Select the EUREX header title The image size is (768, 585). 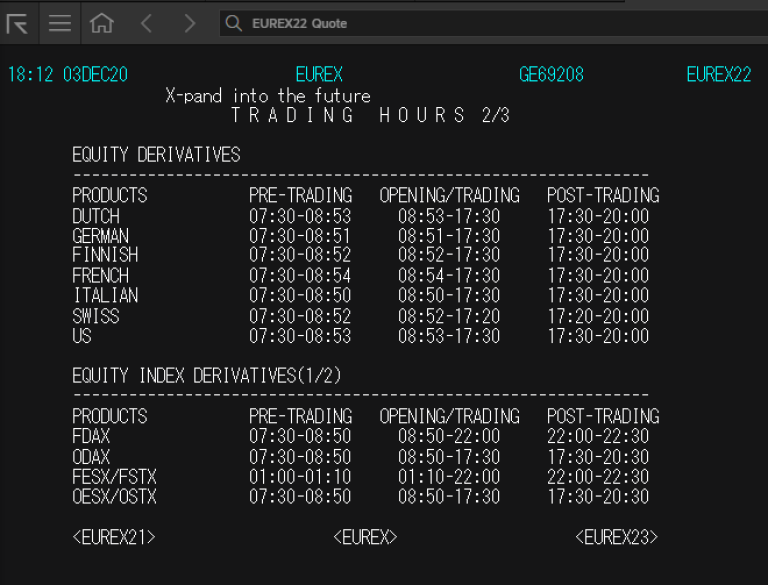coord(319,74)
